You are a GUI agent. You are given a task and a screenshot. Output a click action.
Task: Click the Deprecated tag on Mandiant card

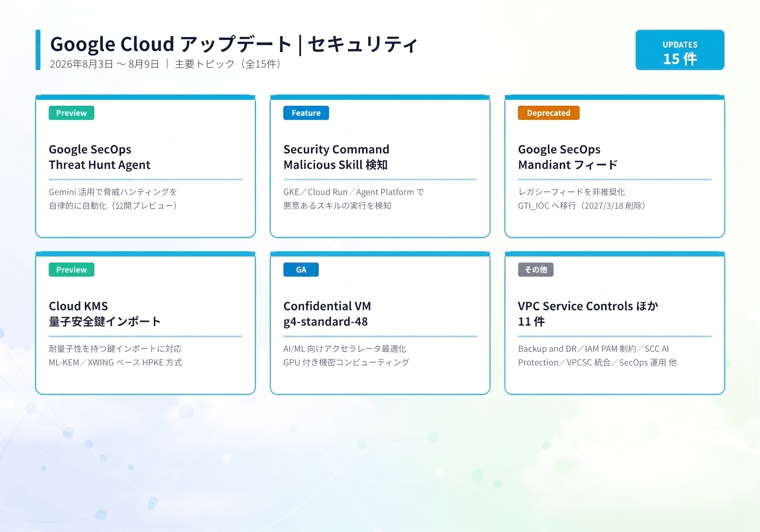coord(548,113)
